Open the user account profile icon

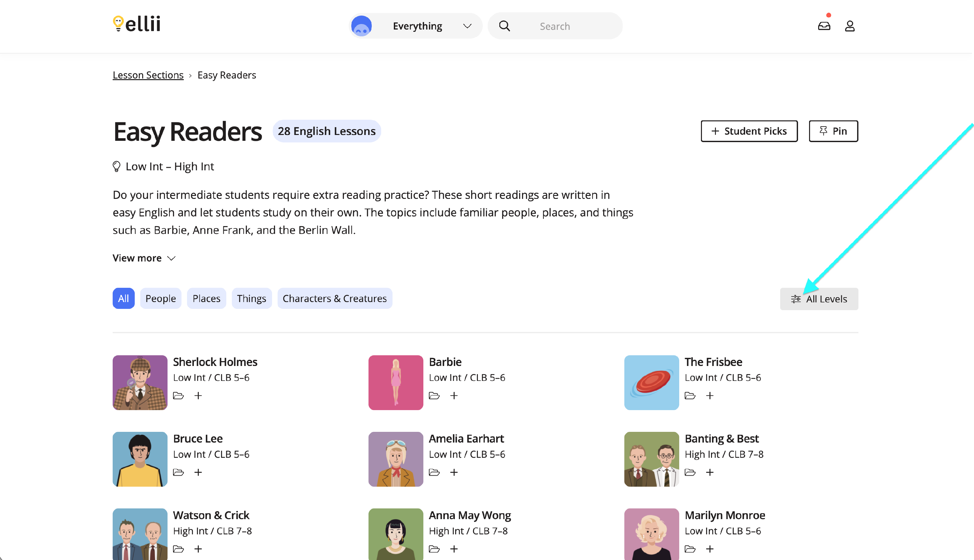[x=849, y=26]
